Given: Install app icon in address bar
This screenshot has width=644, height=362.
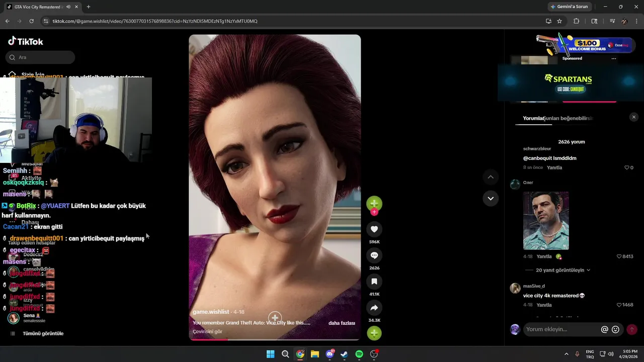Looking at the screenshot, I should (548, 21).
